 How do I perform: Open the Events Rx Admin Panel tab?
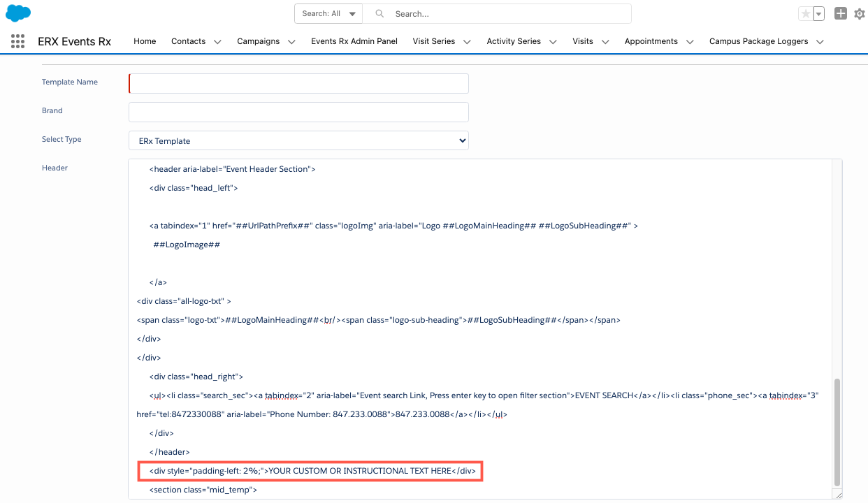click(x=354, y=41)
